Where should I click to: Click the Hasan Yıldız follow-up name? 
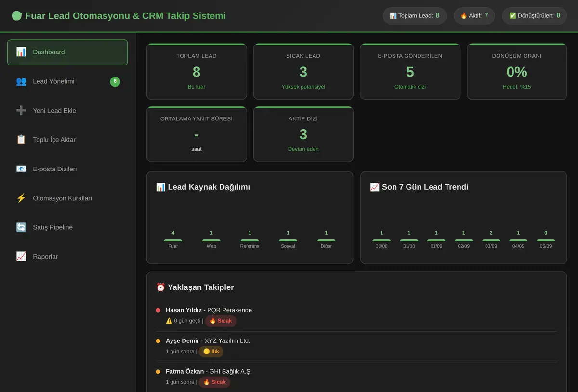point(184,310)
